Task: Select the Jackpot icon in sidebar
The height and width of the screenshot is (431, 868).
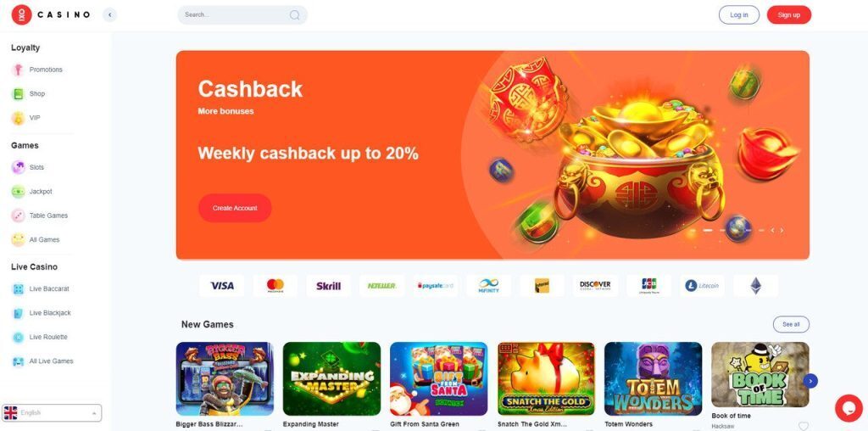Action: coord(19,192)
